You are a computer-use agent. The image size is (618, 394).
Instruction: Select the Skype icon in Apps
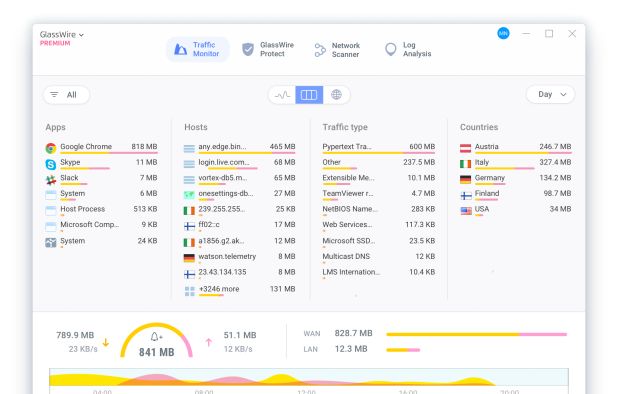(x=50, y=164)
